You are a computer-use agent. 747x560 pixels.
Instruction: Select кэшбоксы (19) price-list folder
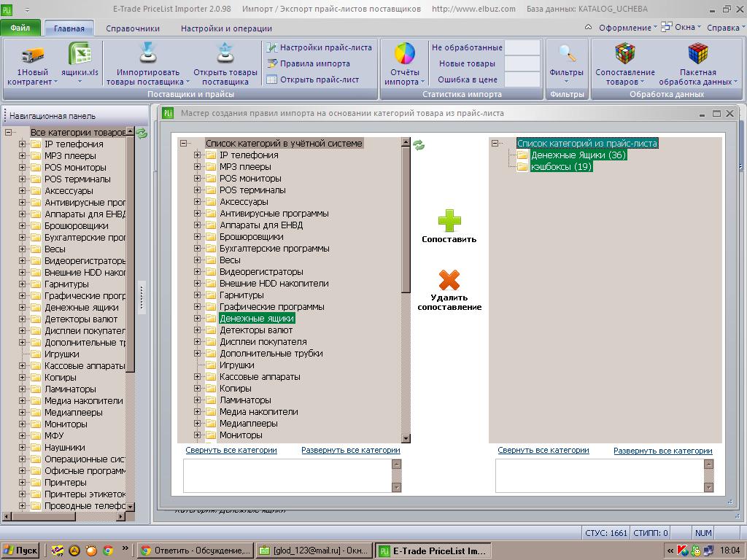pos(561,167)
